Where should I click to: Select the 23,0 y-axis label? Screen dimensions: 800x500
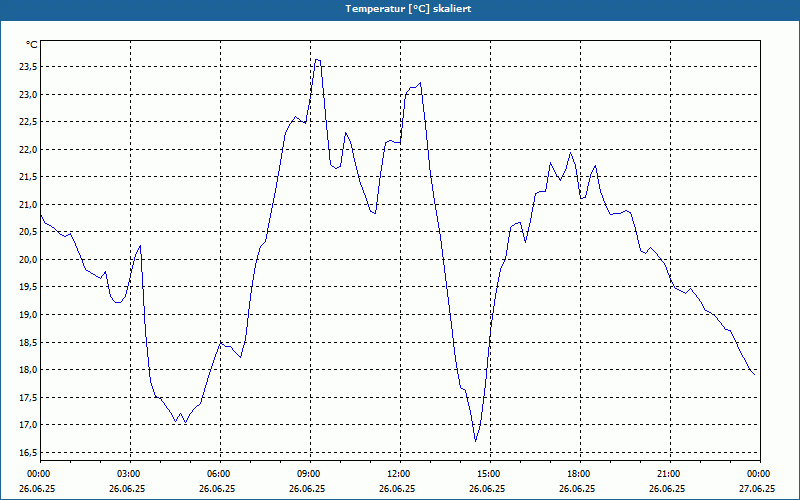click(28, 94)
